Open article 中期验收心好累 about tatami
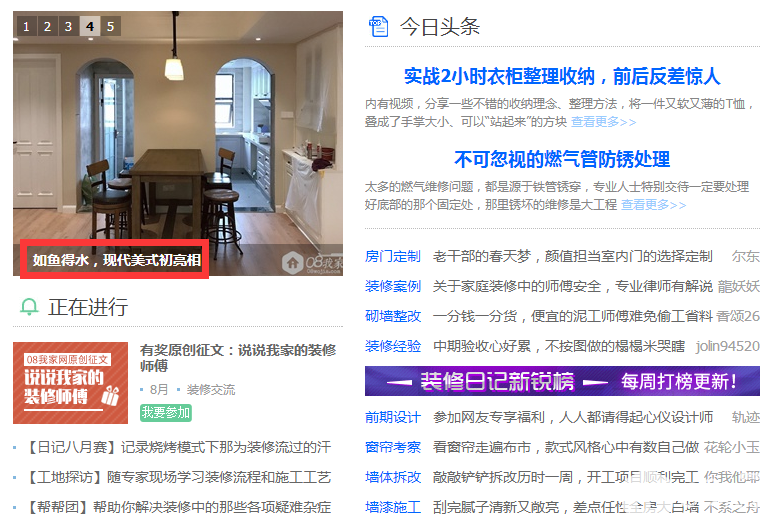The image size is (777, 529). [x=559, y=346]
